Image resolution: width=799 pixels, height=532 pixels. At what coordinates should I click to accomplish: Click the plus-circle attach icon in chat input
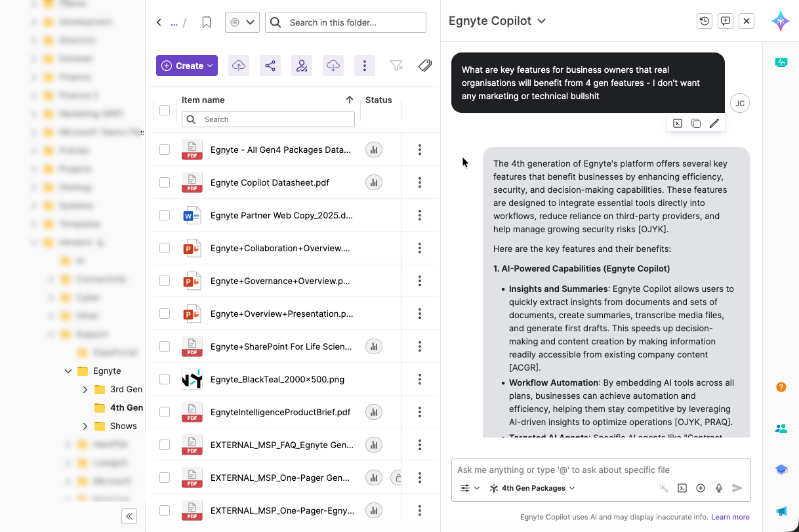tap(701, 488)
